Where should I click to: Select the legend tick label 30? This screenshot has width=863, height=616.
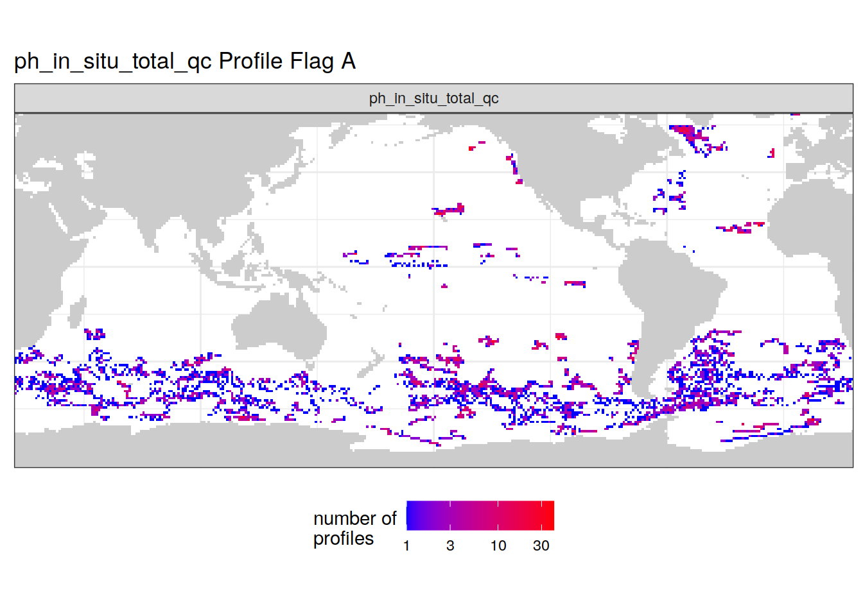541,546
